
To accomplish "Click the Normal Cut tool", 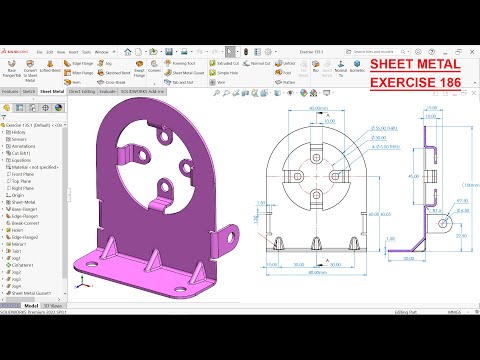I will tap(256, 63).
